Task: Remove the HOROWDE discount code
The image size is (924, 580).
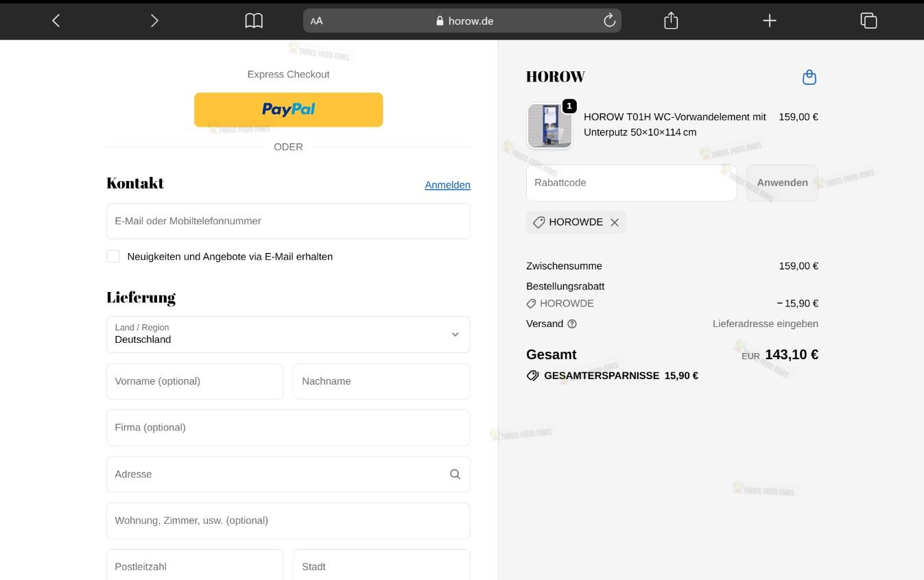Action: (615, 222)
